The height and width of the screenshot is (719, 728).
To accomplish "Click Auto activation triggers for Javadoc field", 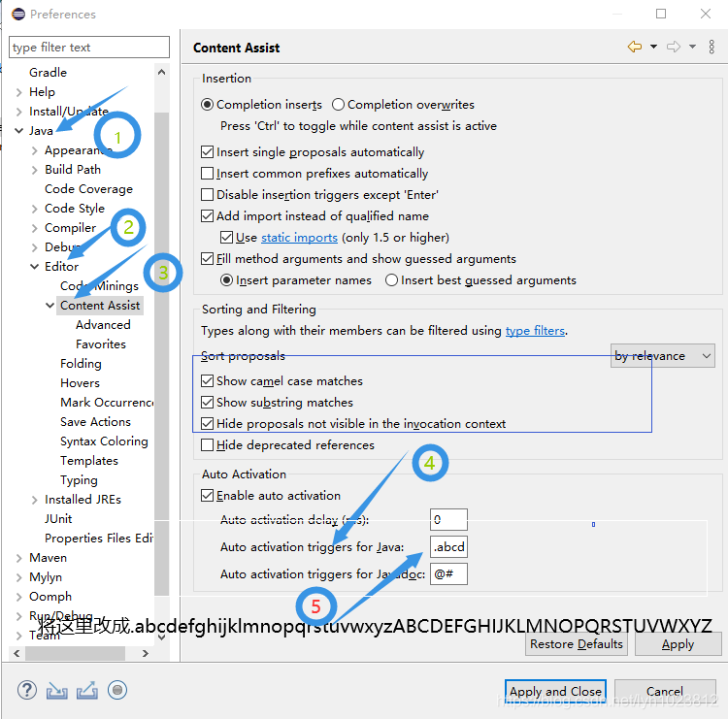I will (x=448, y=574).
